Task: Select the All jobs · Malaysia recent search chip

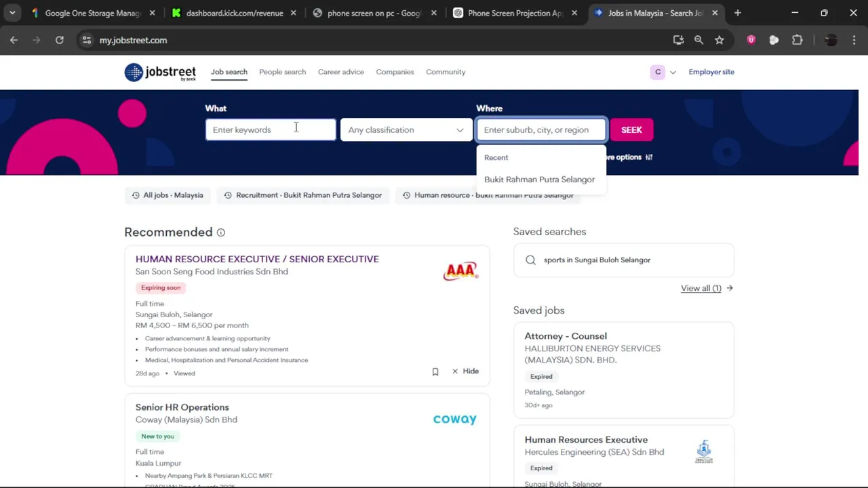Action: pos(167,195)
